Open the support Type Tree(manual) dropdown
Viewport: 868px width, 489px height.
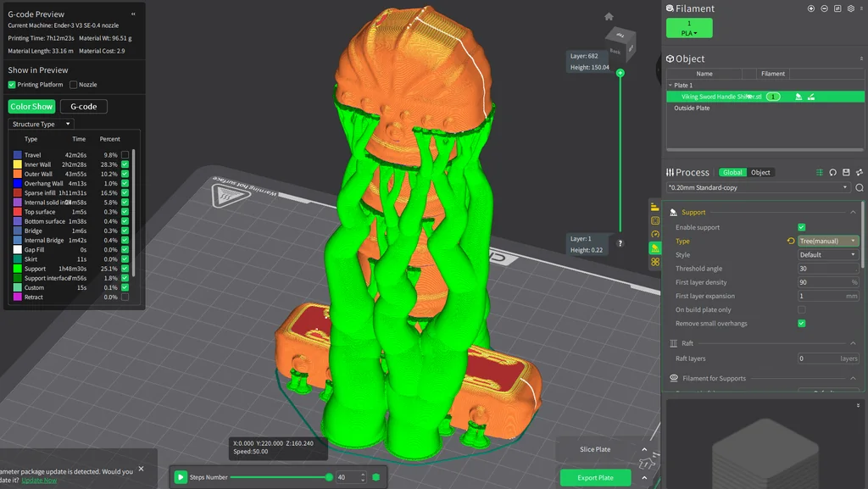pyautogui.click(x=828, y=242)
